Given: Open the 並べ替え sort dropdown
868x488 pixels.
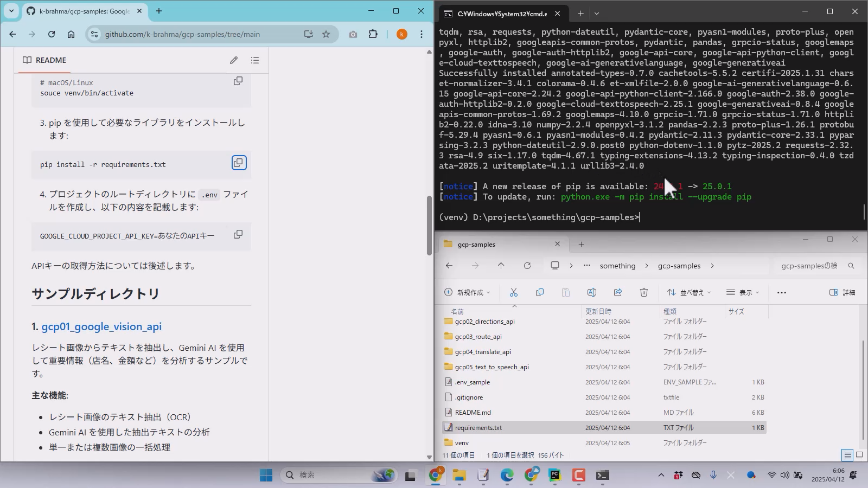Looking at the screenshot, I should [689, 292].
